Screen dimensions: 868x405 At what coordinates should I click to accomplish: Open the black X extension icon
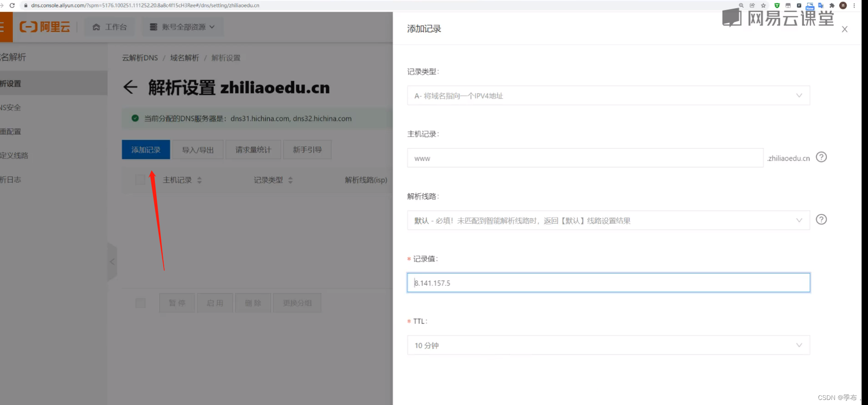point(799,5)
